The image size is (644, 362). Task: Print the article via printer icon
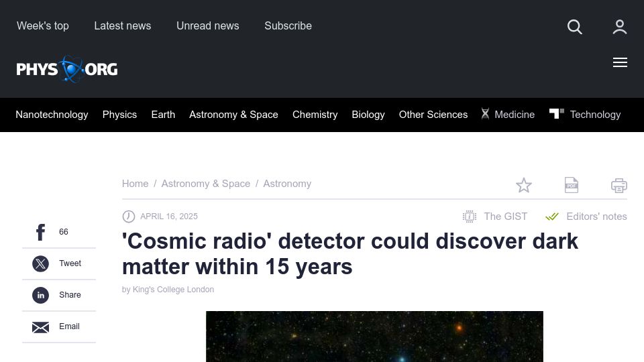(619, 186)
